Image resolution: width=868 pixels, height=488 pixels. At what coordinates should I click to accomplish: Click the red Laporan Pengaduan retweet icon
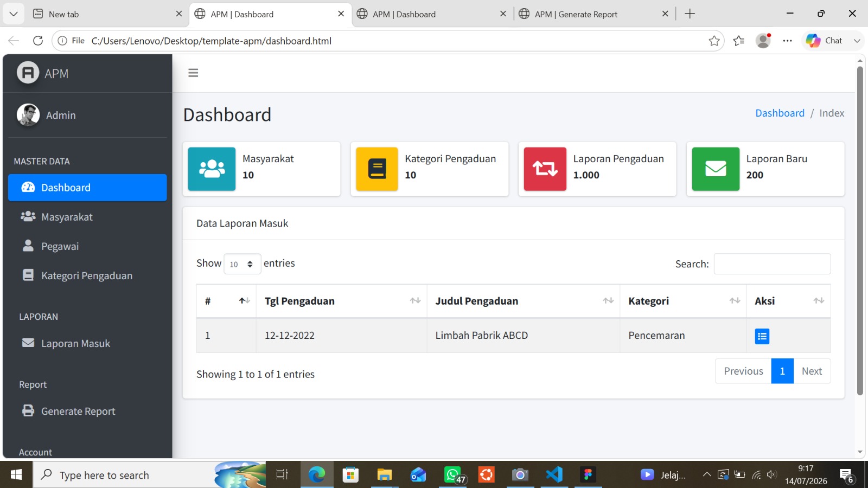coord(545,169)
